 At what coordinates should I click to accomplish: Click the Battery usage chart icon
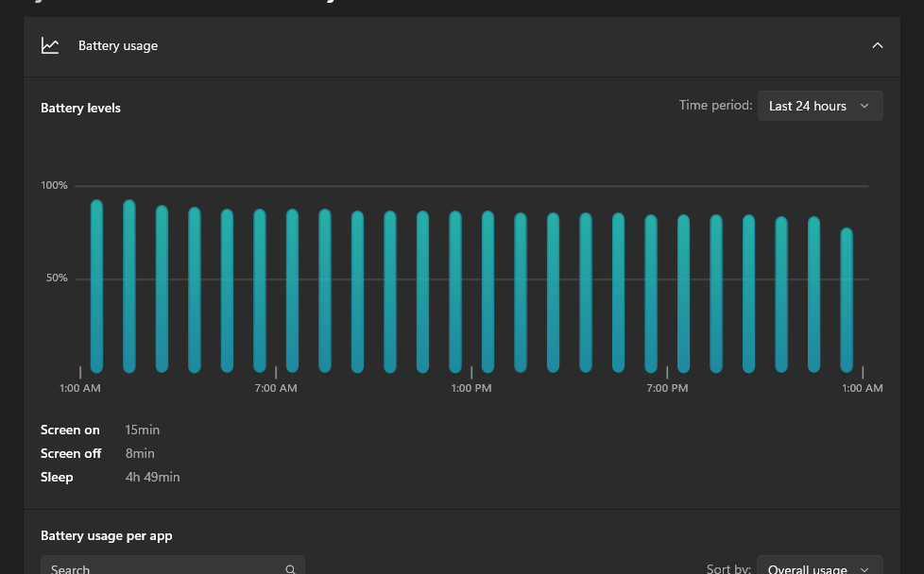[50, 45]
